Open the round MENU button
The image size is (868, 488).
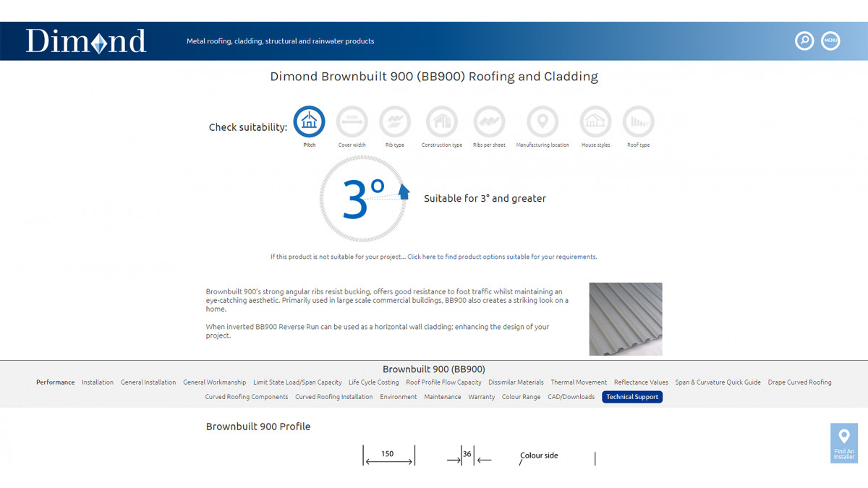click(830, 40)
